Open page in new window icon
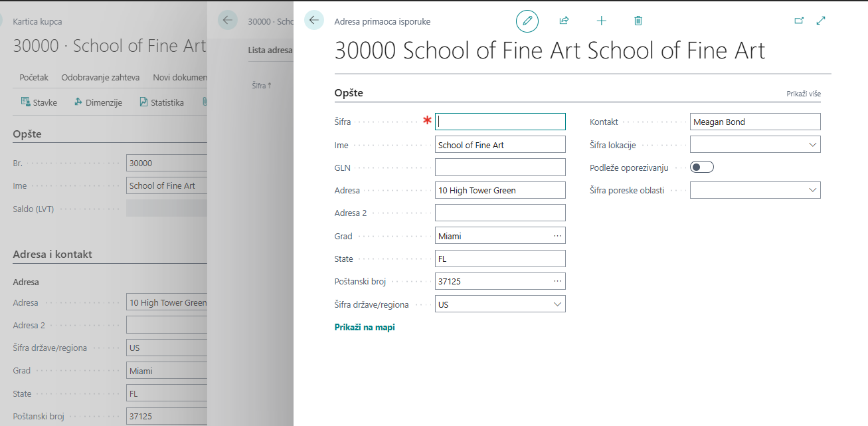The width and height of the screenshot is (868, 426). pyautogui.click(x=799, y=21)
